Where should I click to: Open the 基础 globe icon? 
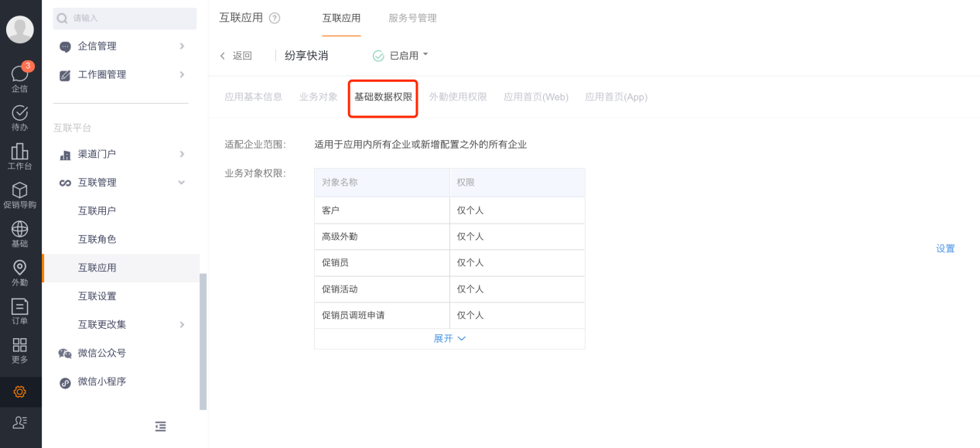click(20, 228)
